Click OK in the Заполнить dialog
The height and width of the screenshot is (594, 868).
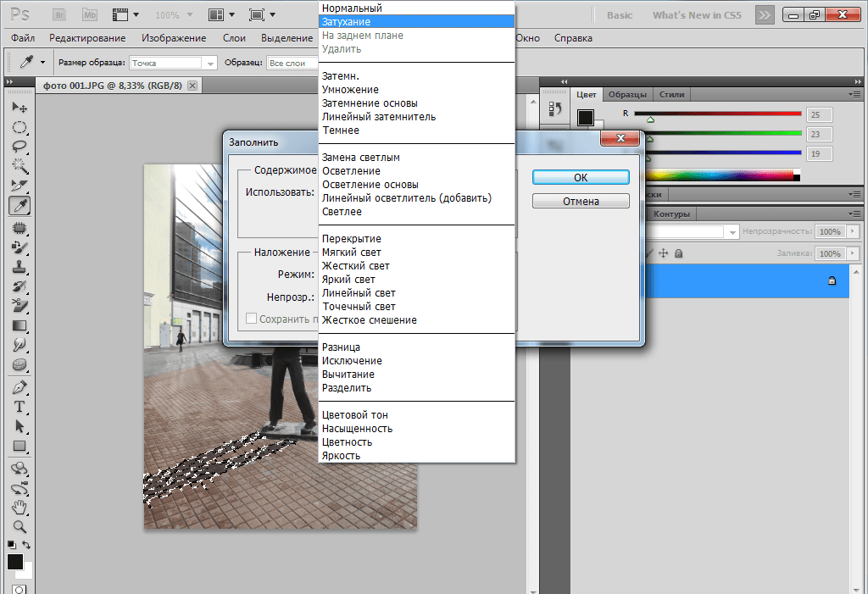[581, 177]
